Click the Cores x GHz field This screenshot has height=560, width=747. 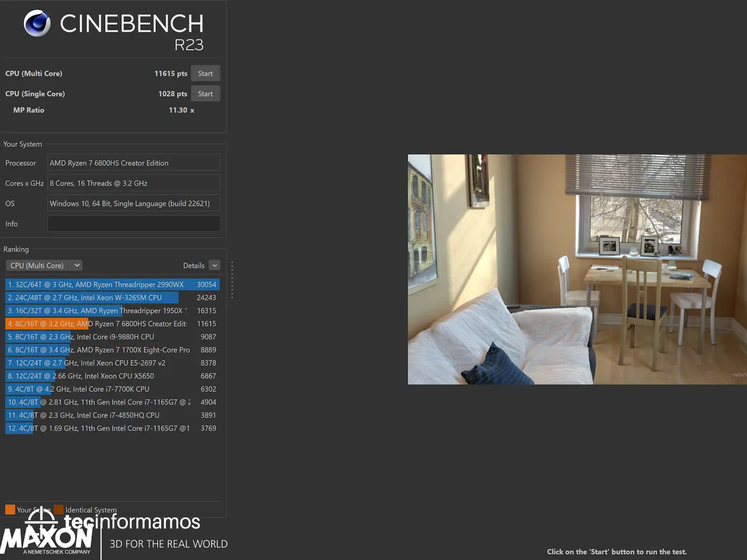pyautogui.click(x=134, y=183)
